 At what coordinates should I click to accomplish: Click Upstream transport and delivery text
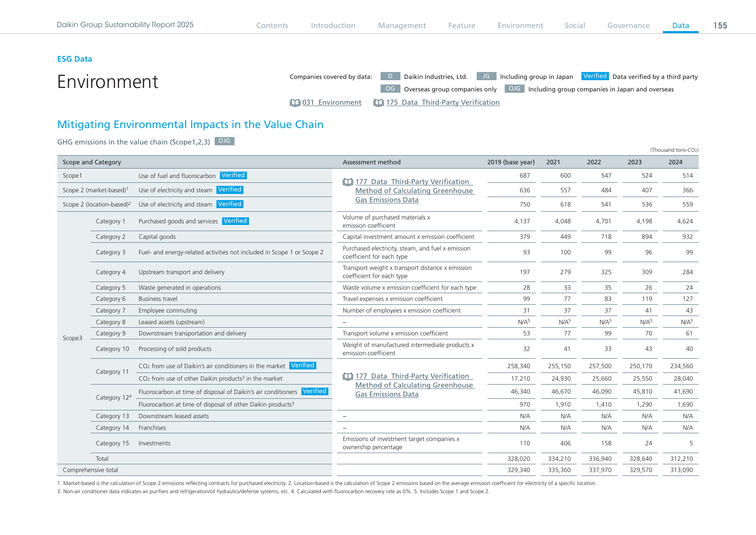click(181, 272)
